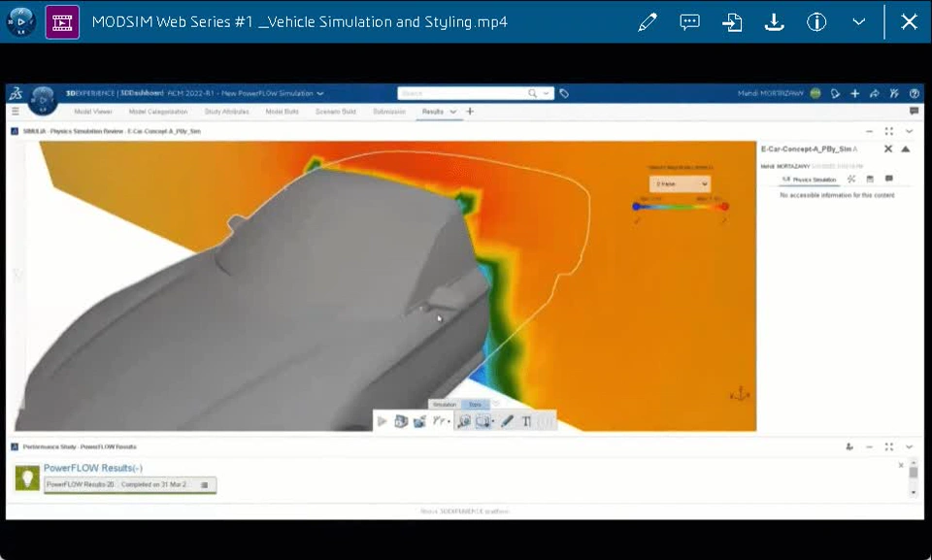Click the tag icon beside search
This screenshot has width=932, height=560.
(x=564, y=93)
